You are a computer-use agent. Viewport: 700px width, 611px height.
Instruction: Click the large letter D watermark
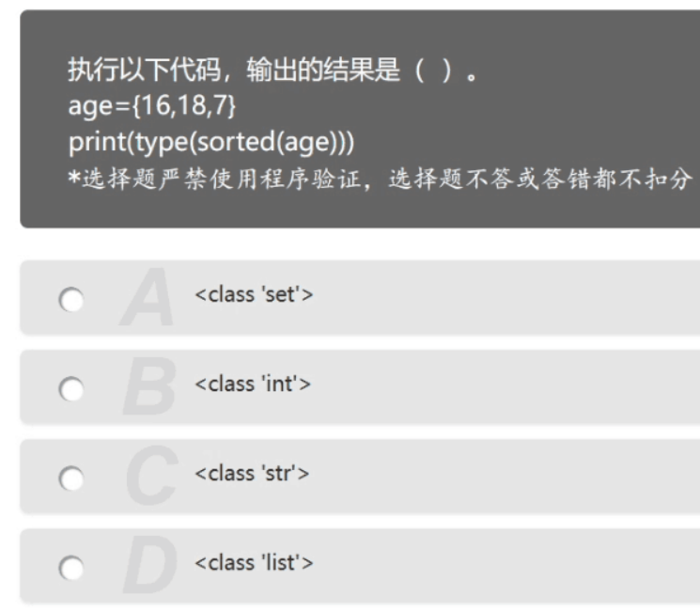pos(150,565)
